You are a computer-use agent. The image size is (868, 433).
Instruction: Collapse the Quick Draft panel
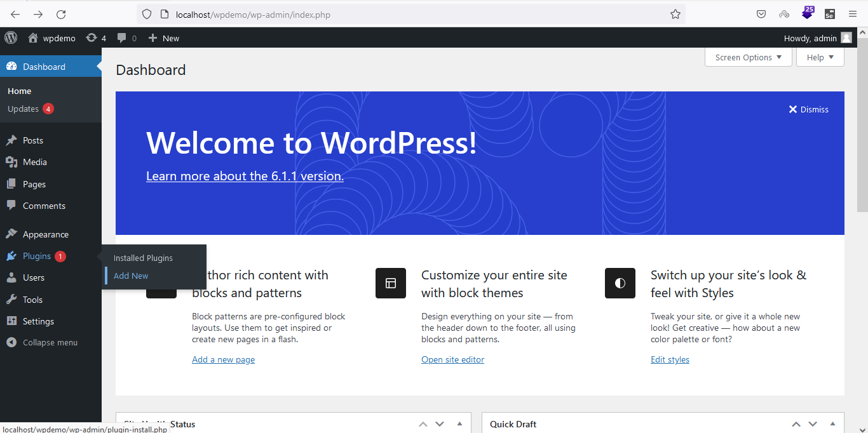(x=832, y=423)
